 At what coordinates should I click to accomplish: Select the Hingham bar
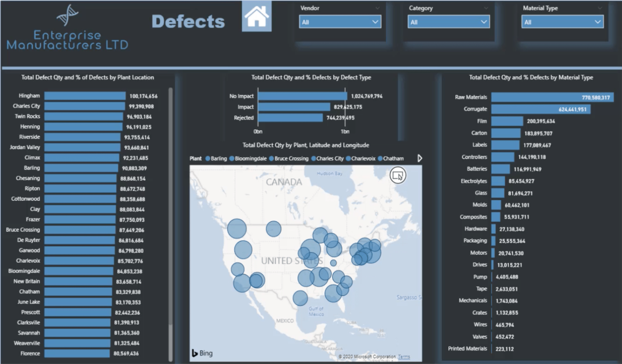(x=85, y=96)
